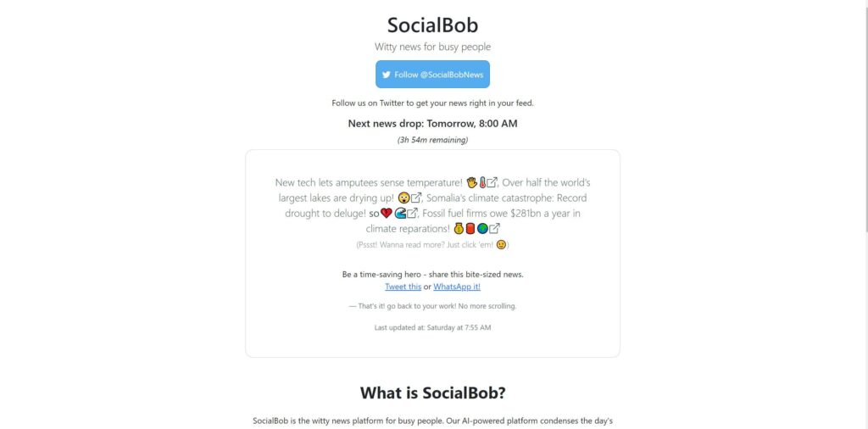Click the SocialBob page title
The image size is (868, 429).
(432, 25)
